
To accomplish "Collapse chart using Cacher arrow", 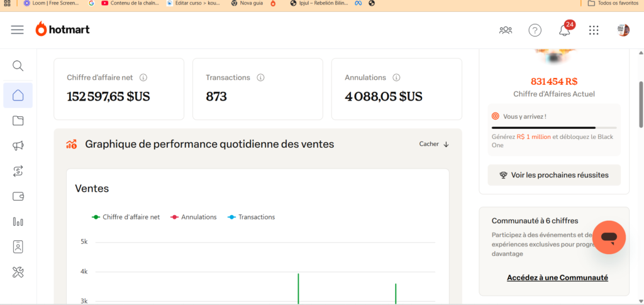I will pyautogui.click(x=434, y=144).
